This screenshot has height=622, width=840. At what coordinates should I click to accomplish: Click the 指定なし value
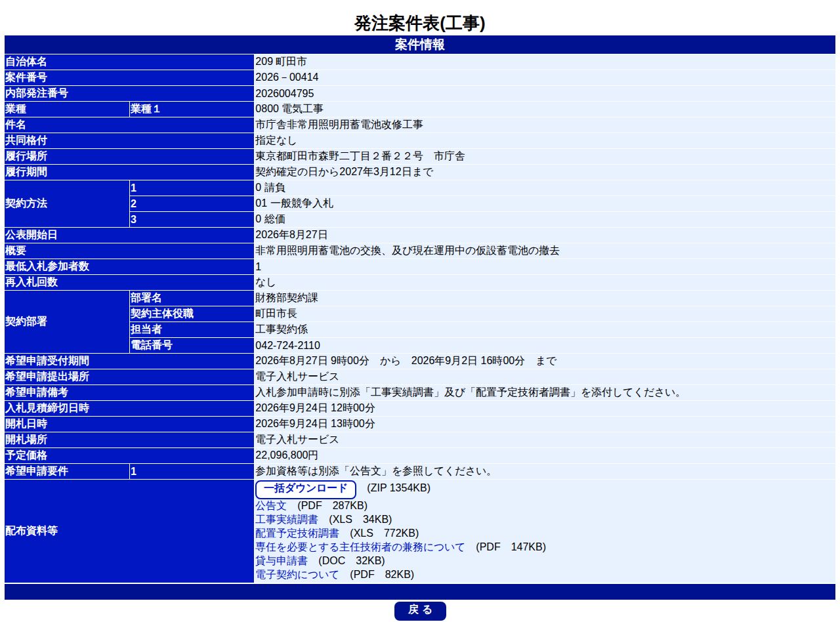(276, 140)
